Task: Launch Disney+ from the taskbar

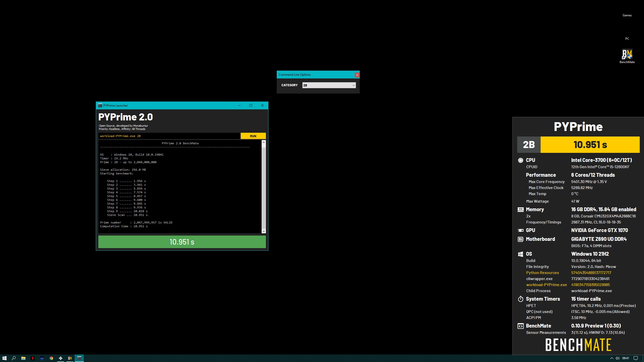Action: pos(42,358)
